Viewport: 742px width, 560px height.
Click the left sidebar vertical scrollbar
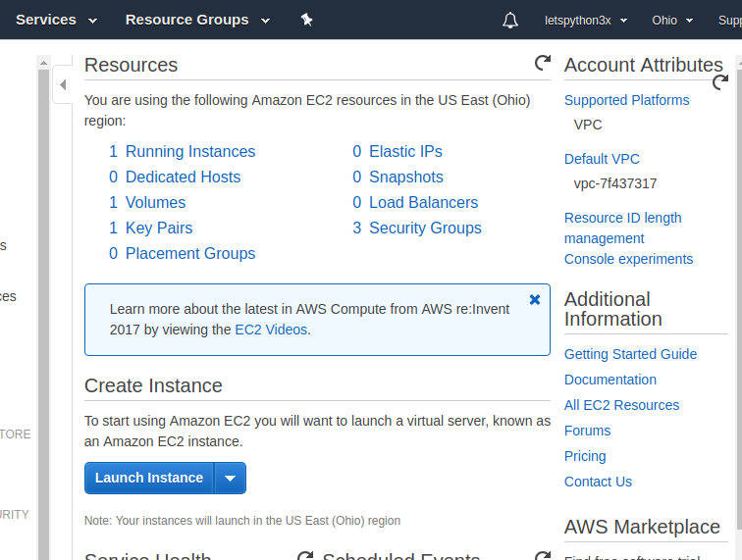coord(43,294)
